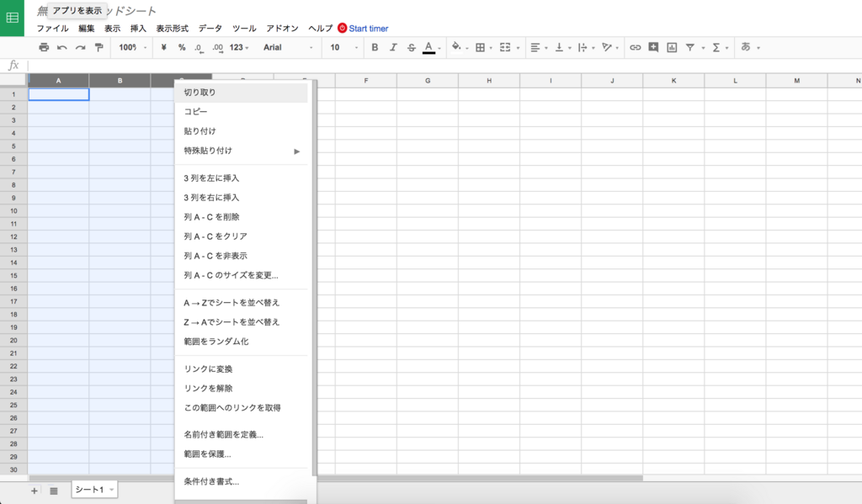
Task: Choose A→Zでシートを並べ替え
Action: click(241, 303)
